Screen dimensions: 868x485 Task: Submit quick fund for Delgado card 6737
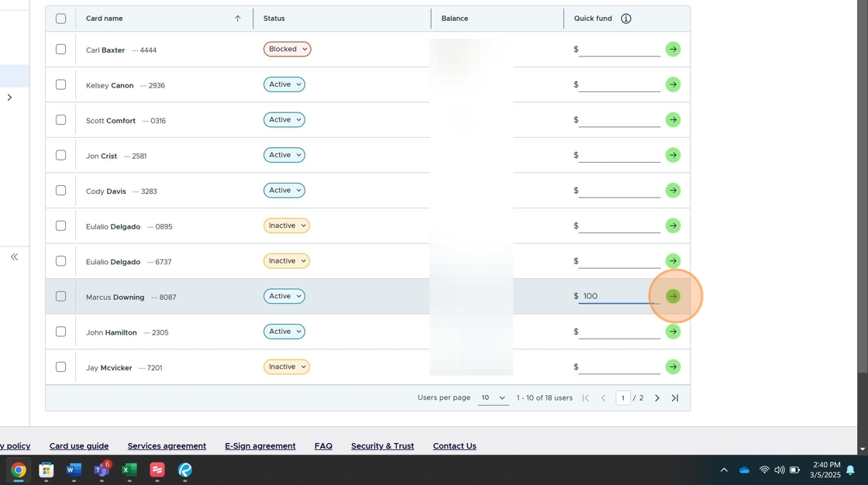673,261
